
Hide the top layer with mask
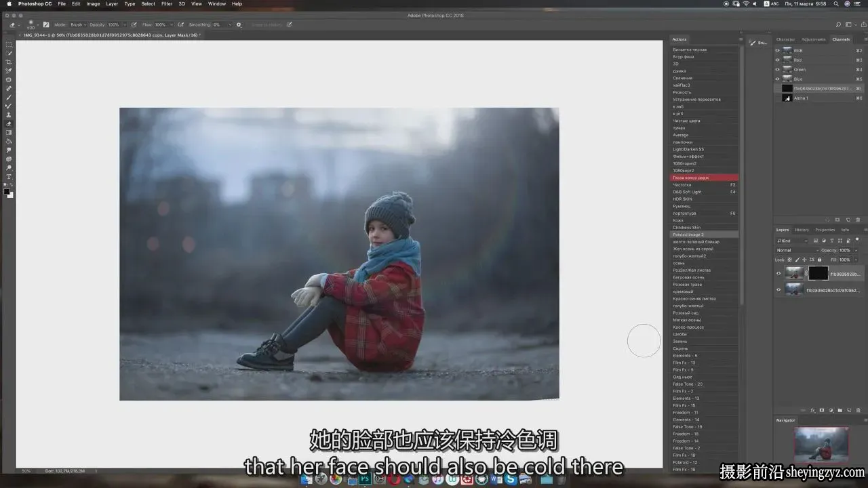click(778, 273)
